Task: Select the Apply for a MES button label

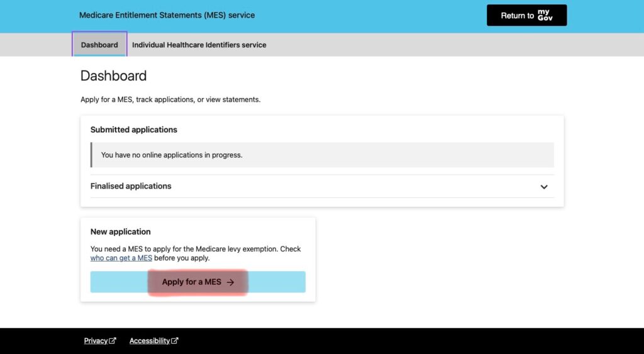Action: coord(191,282)
